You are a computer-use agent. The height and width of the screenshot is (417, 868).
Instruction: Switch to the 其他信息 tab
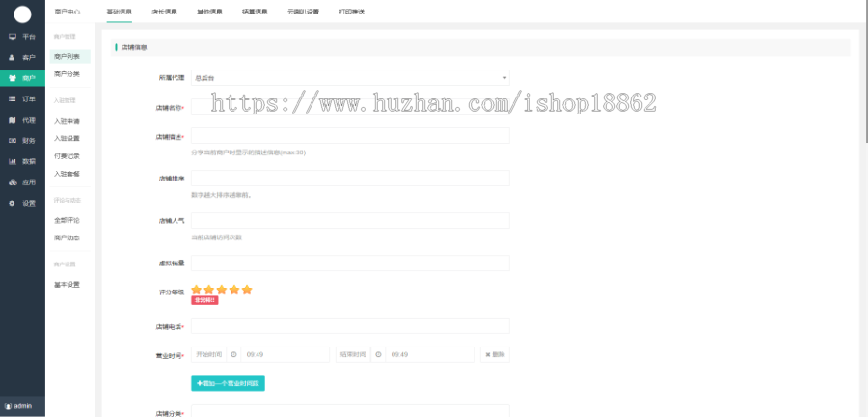[x=210, y=12]
